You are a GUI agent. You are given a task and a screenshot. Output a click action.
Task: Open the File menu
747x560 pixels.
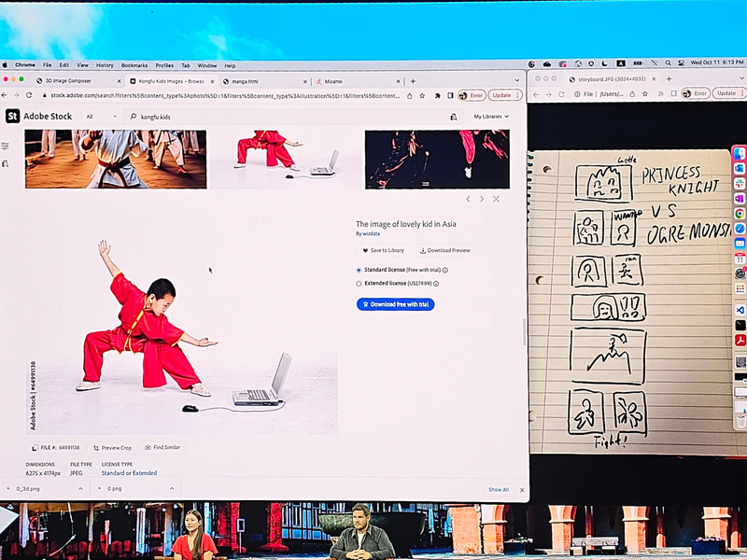click(48, 65)
